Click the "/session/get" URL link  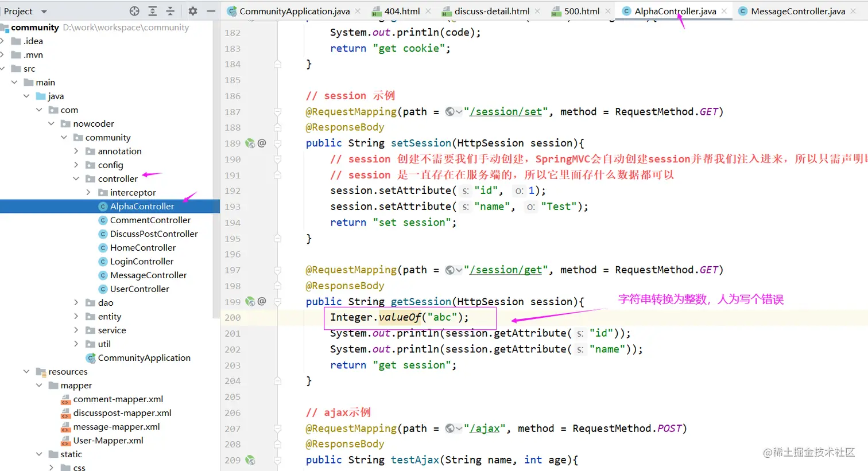[x=505, y=270]
